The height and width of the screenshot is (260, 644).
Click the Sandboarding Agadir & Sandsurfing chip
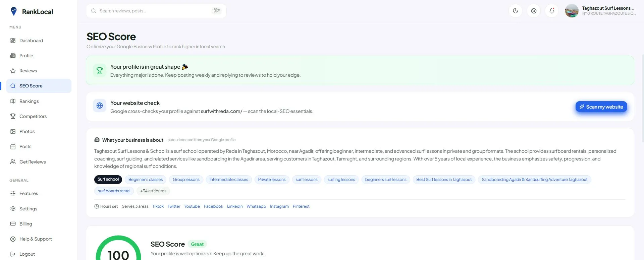pos(535,180)
